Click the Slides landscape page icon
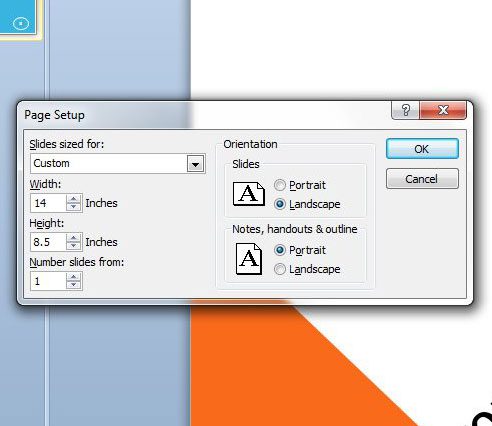The width and height of the screenshot is (492, 426). tap(249, 194)
